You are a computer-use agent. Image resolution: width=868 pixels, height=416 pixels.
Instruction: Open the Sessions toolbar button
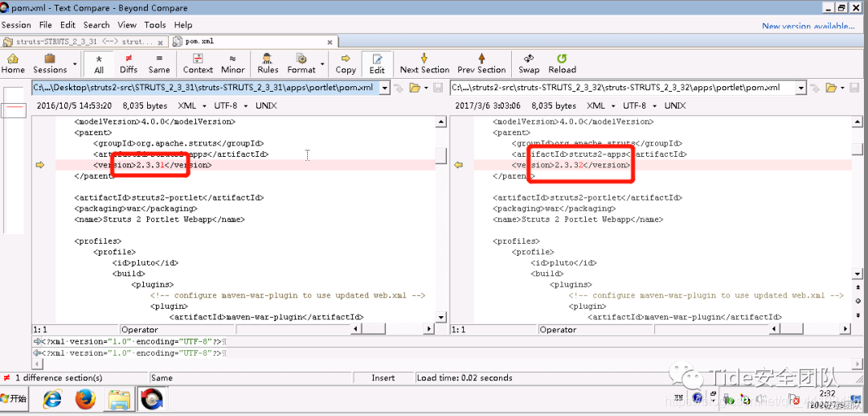click(50, 64)
